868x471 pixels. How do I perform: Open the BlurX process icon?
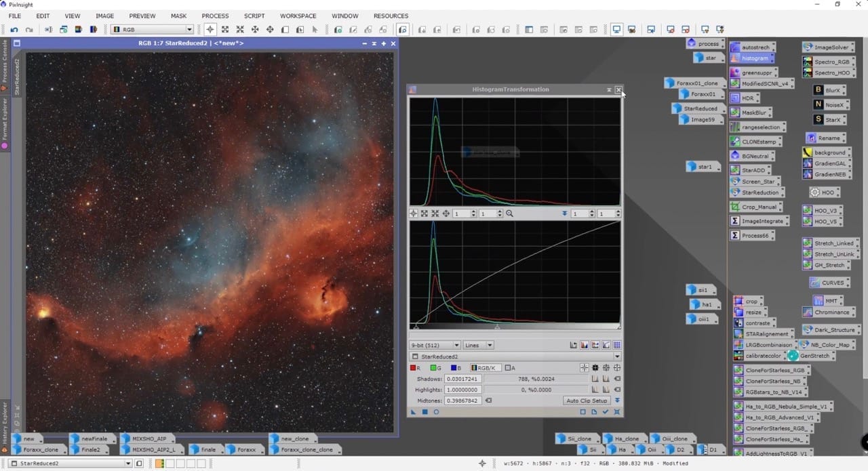pyautogui.click(x=828, y=90)
